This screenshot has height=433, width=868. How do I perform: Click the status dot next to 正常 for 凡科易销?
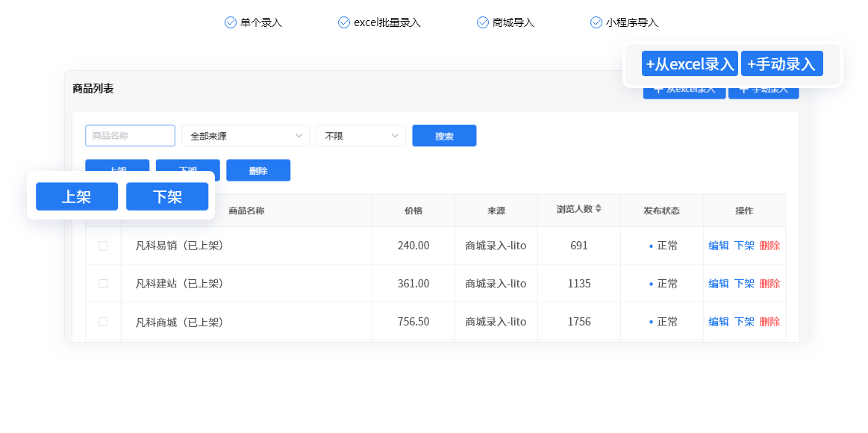coord(650,245)
